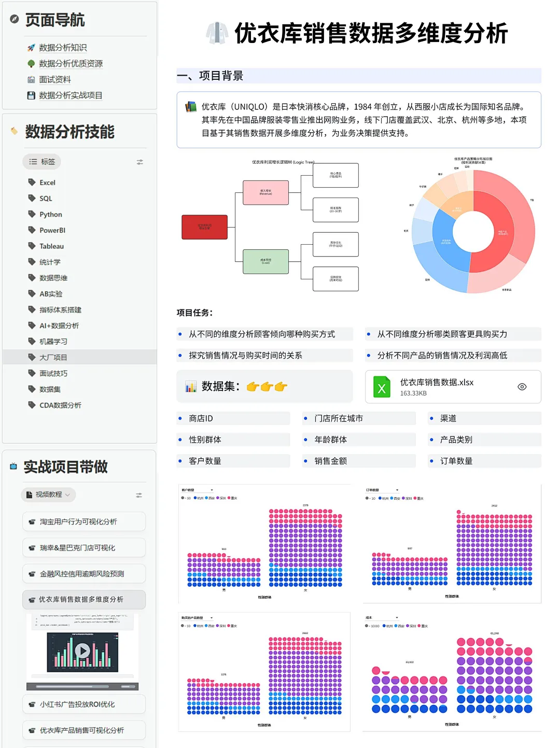The width and height of the screenshot is (560, 748).
Task: Click the camera icon beside 小红书广告投放ROI优化
Action: [x=32, y=704]
